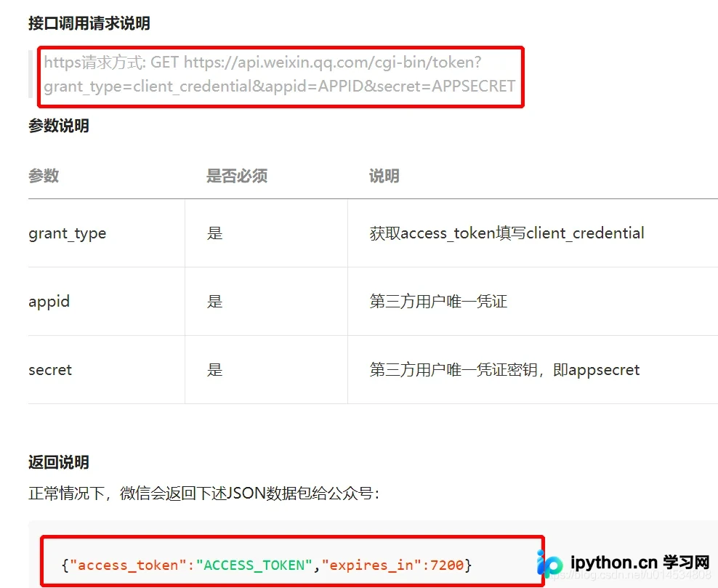Click the 说明 column header
The width and height of the screenshot is (718, 588).
coord(384,175)
